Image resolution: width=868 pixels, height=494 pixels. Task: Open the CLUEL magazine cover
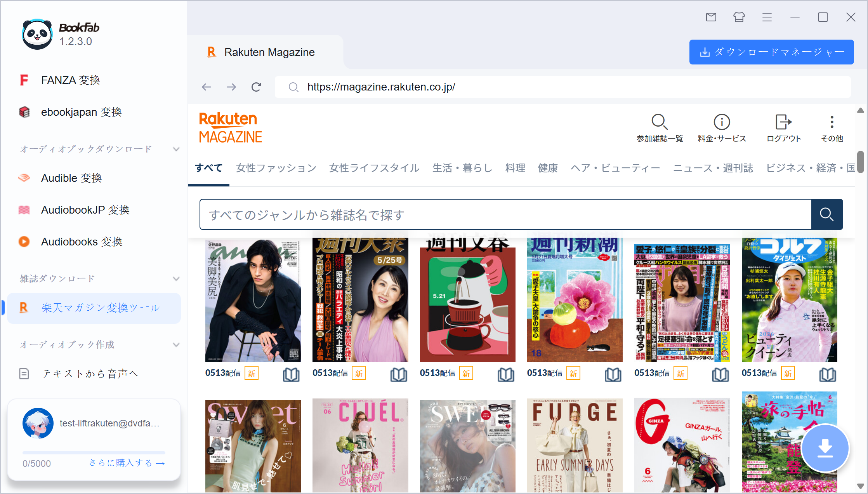tap(360, 445)
